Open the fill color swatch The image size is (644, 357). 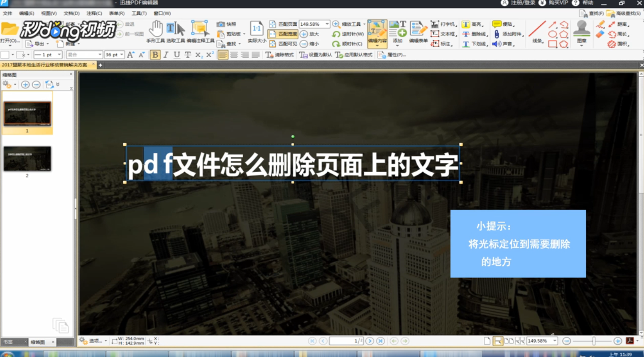tap(5, 55)
